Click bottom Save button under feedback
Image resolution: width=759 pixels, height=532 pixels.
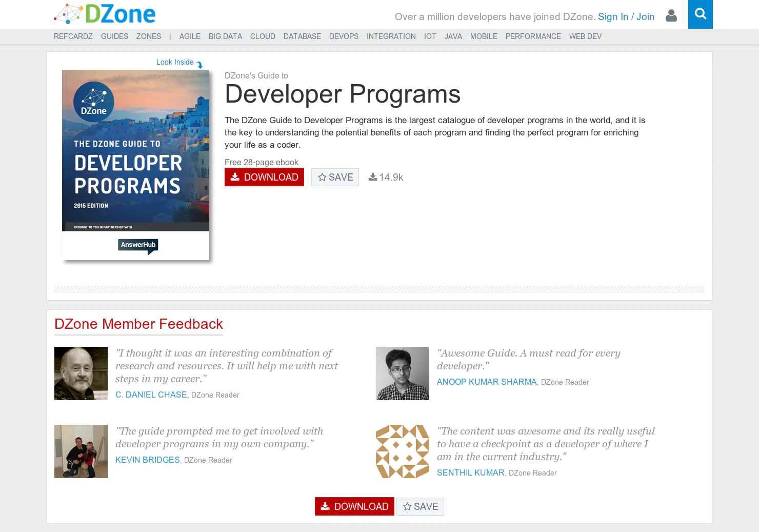coord(420,506)
